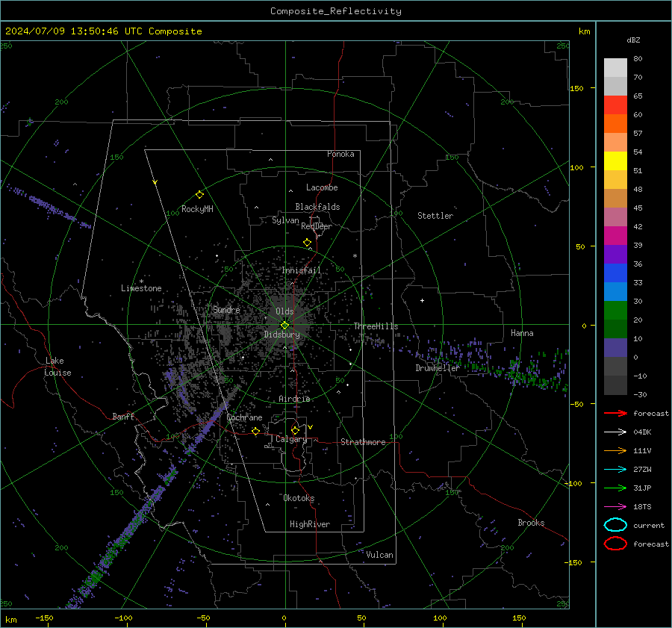Screen dimensions: 672x628
Task: Select the magenta 18TS arrow icon
Action: coord(615,507)
